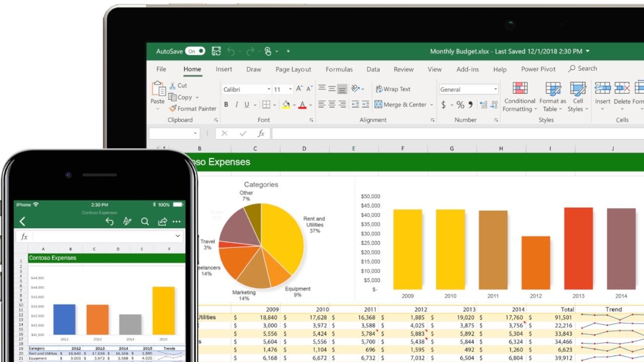Open Cell Styles gallery

578,97
